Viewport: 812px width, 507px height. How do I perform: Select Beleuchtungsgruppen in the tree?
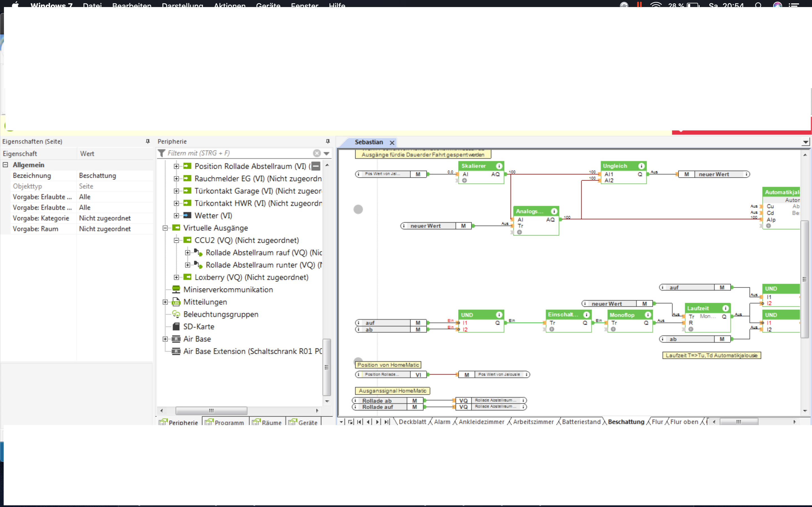tap(220, 314)
